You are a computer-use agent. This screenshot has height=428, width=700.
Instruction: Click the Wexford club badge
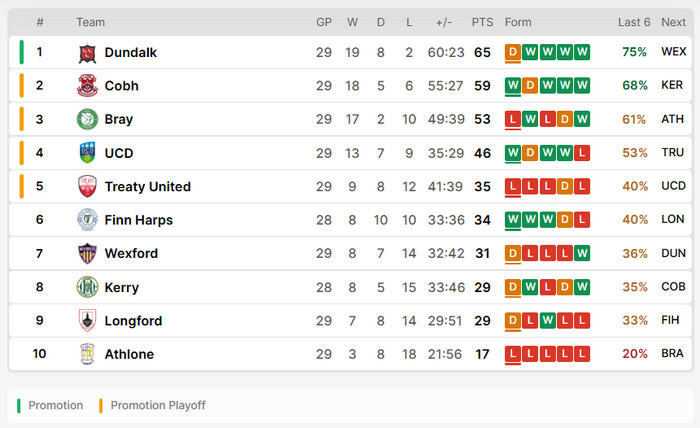[88, 253]
